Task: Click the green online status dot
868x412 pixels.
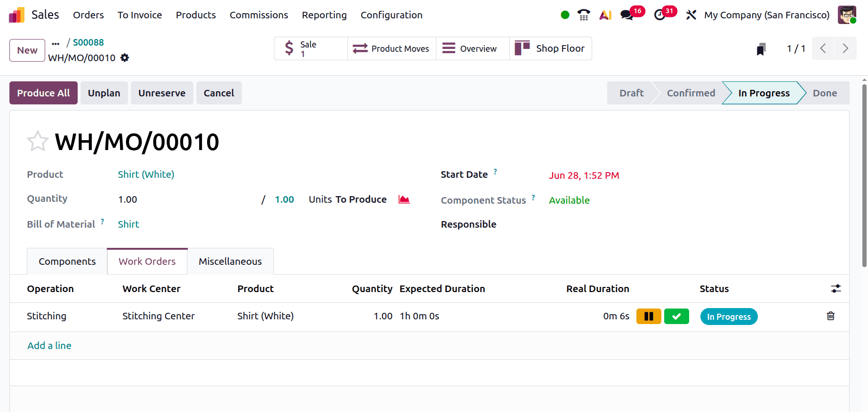Action: [x=565, y=15]
